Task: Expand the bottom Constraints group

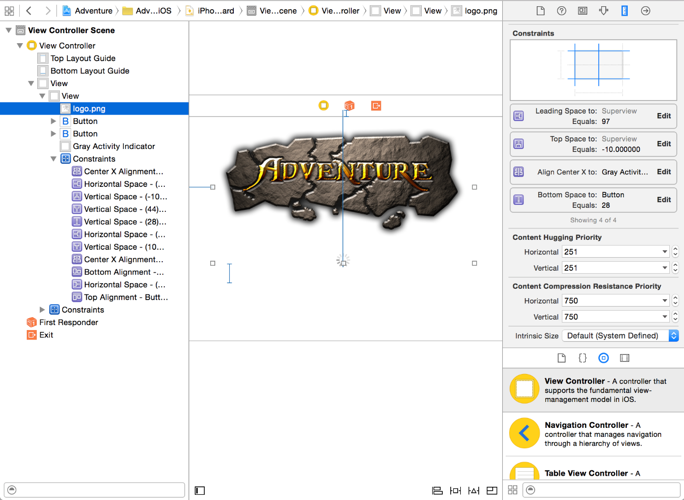Action: click(42, 309)
